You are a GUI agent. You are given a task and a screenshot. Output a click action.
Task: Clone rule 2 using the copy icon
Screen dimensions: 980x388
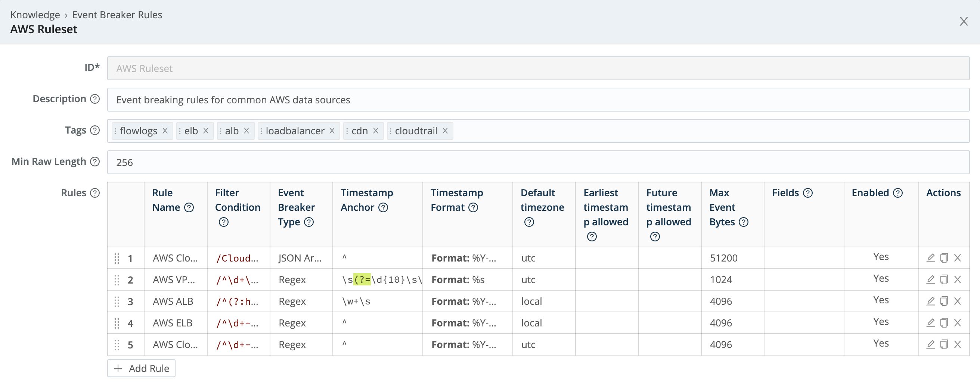[x=944, y=279]
